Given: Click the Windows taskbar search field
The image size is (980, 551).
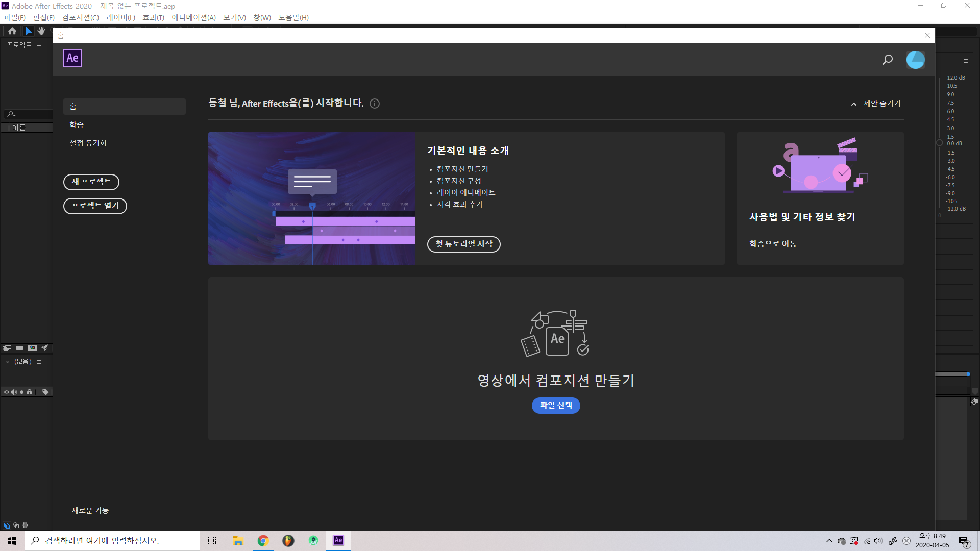Looking at the screenshot, I should click(x=112, y=541).
